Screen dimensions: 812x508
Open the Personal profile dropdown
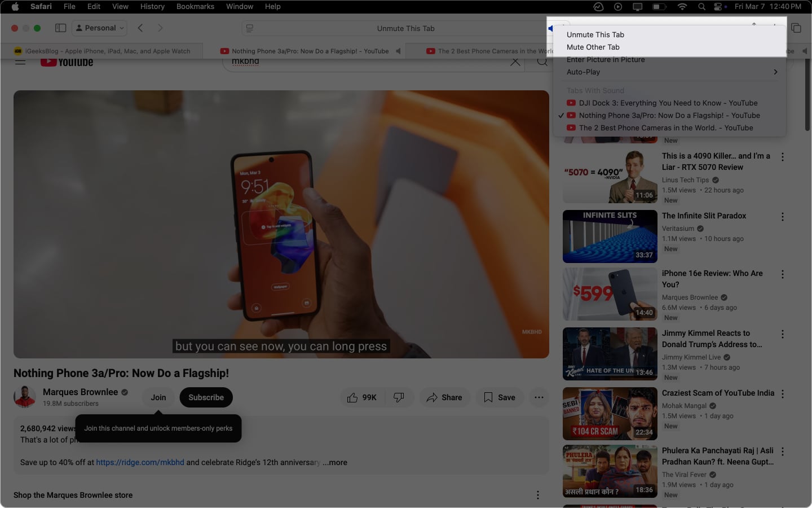pos(99,28)
